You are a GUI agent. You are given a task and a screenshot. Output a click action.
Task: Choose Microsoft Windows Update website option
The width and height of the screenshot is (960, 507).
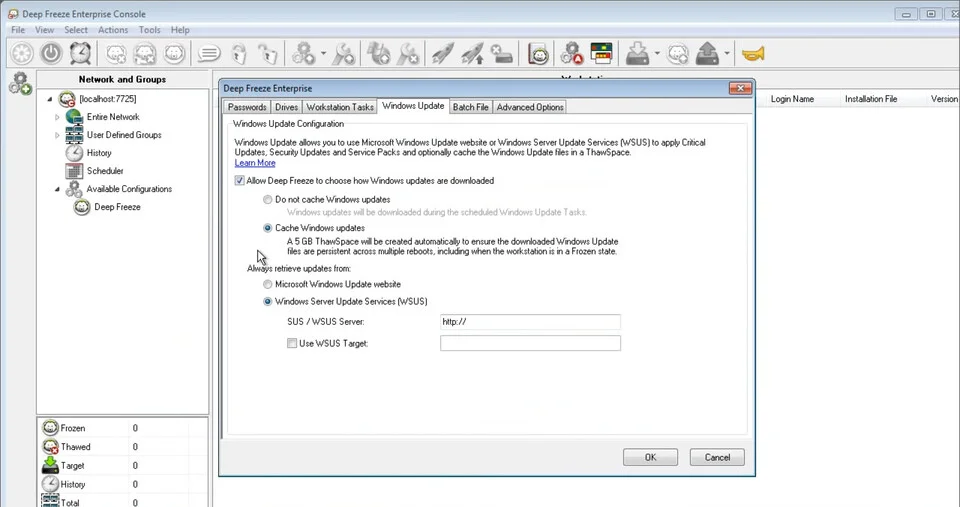tap(268, 284)
